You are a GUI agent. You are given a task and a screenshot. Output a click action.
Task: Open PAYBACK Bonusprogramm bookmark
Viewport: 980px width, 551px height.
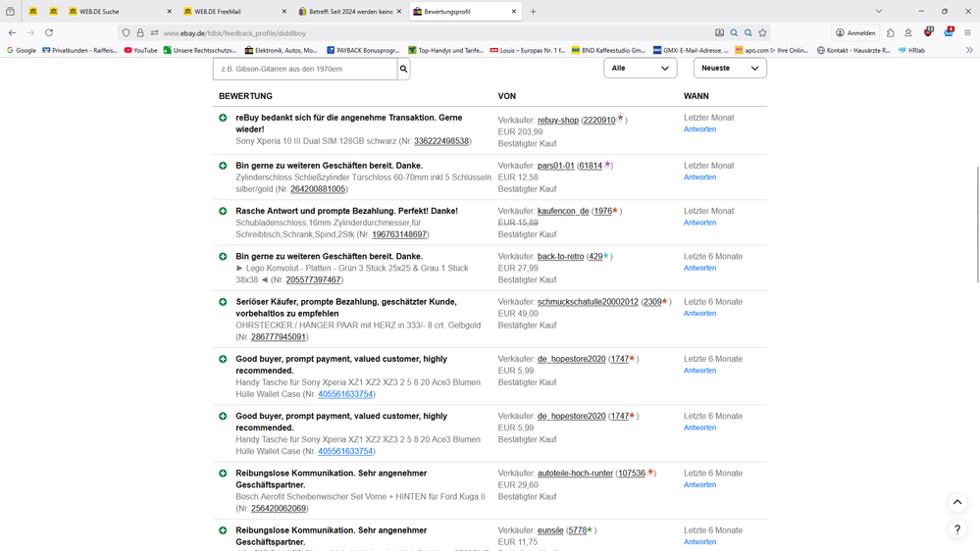(x=363, y=50)
